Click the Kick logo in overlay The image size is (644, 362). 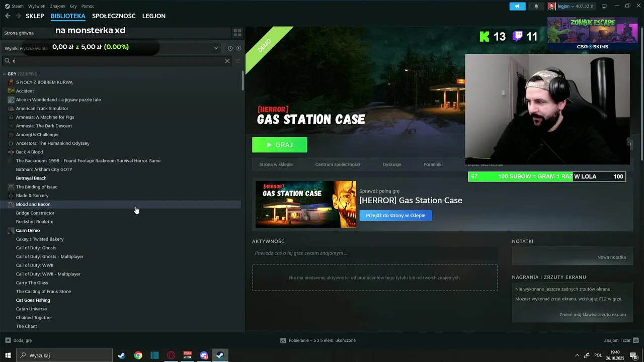[x=485, y=36]
